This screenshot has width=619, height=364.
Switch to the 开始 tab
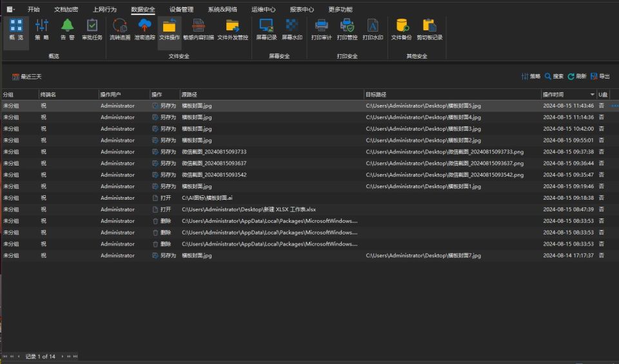coord(34,9)
